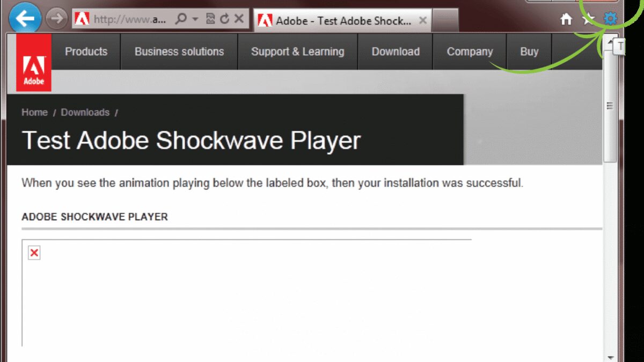Open the Products menu

(86, 51)
